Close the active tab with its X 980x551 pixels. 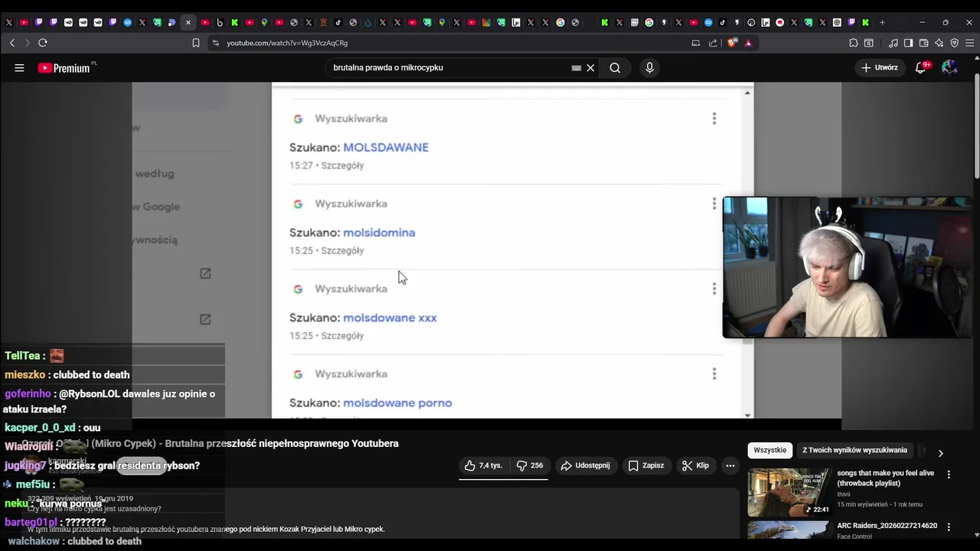[x=188, y=23]
